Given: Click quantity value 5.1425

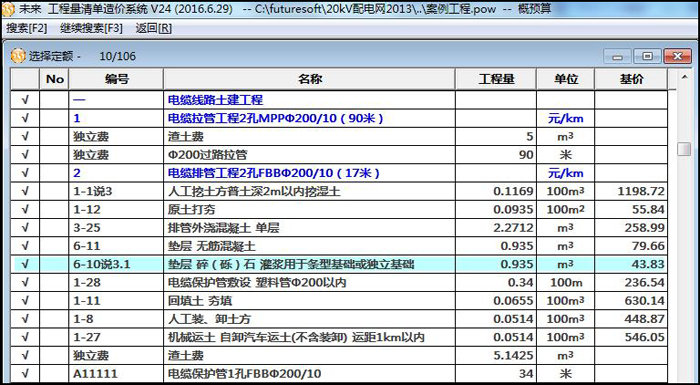Looking at the screenshot, I should click(513, 356).
